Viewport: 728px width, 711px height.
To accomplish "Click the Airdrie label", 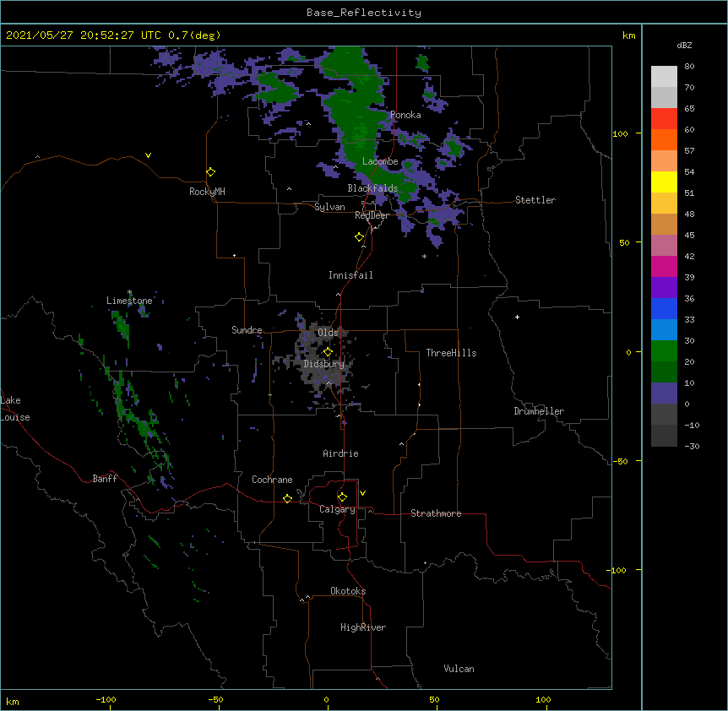I will (340, 453).
